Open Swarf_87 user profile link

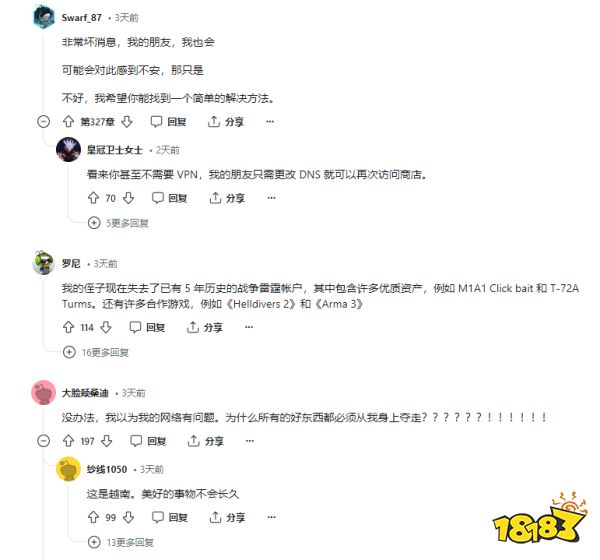[x=82, y=18]
